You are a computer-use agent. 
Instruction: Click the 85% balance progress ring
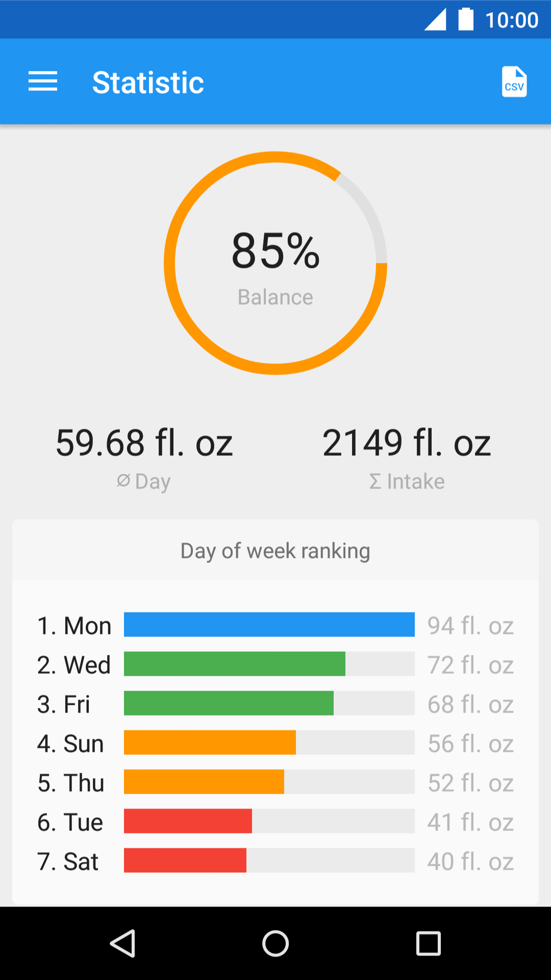pos(275,263)
